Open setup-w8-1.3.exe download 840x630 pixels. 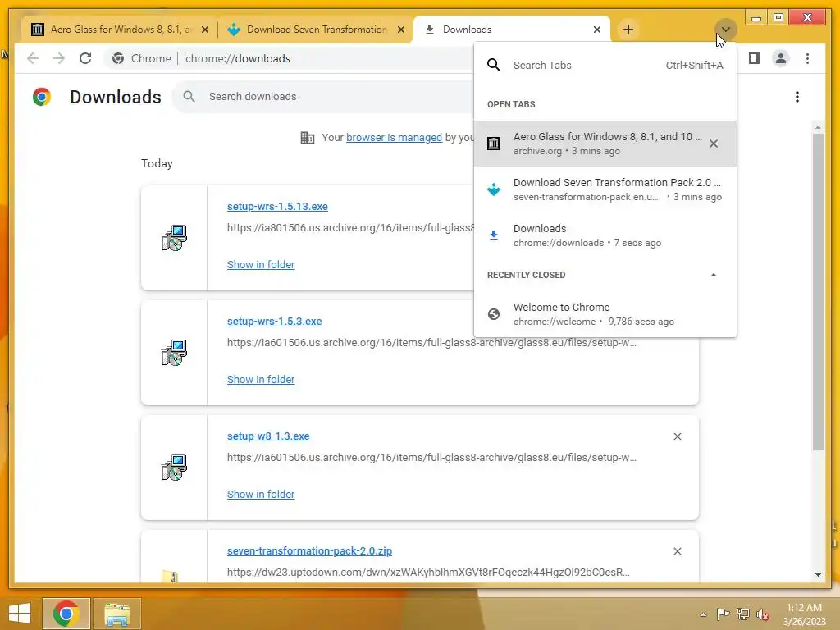pos(268,436)
